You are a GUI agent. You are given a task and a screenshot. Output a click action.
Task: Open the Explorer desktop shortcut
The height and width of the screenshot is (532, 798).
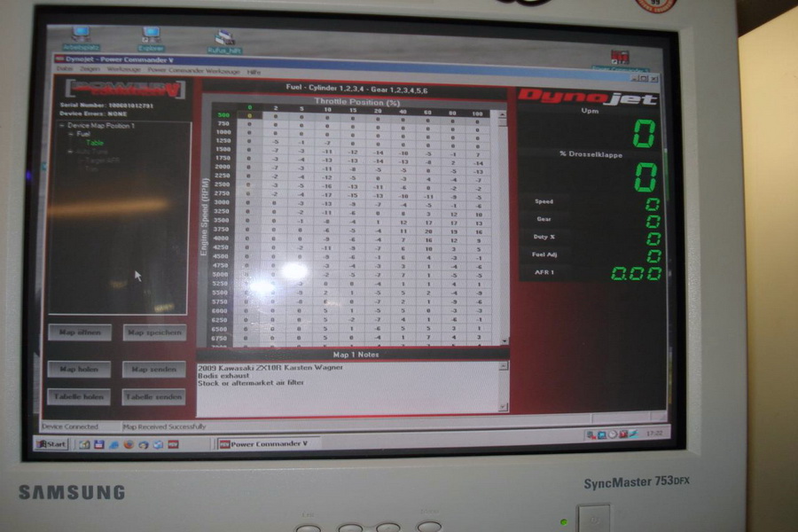[x=152, y=35]
